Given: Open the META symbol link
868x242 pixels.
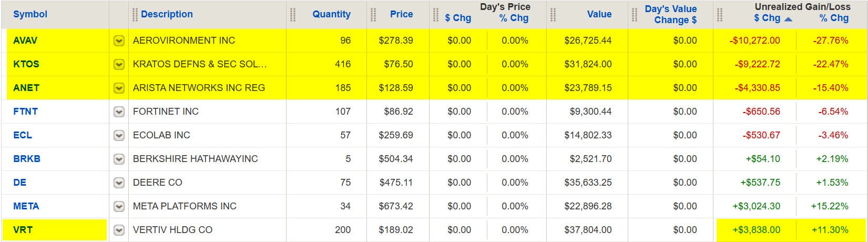Looking at the screenshot, I should 26,206.
